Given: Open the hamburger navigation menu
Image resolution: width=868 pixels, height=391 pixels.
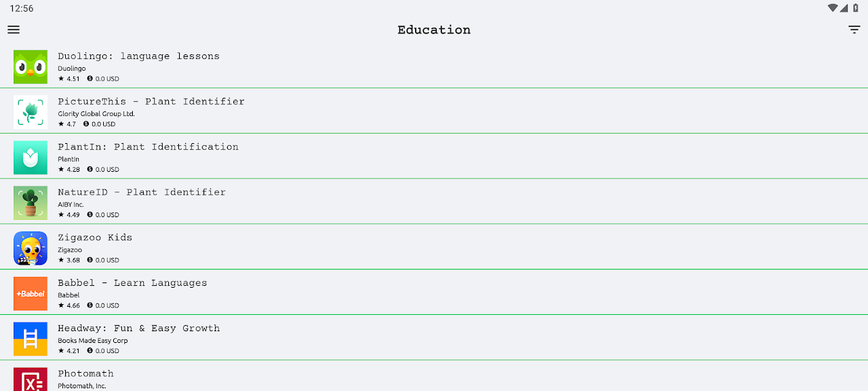Looking at the screenshot, I should pos(14,30).
